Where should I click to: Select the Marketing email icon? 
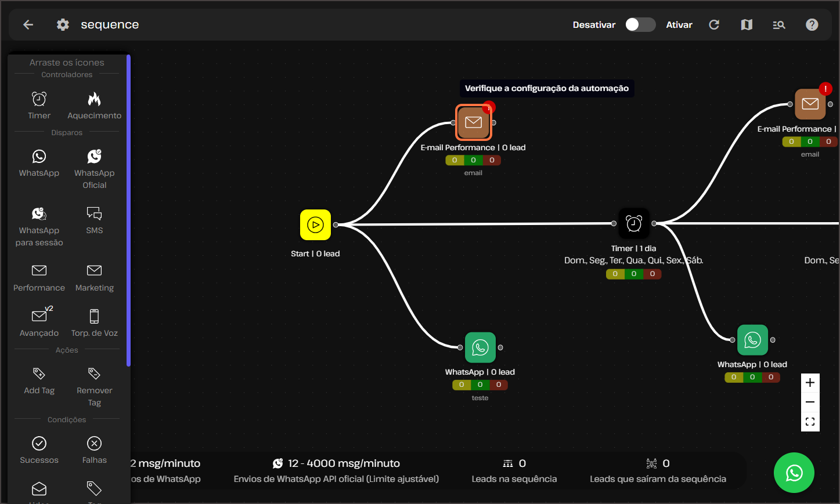(94, 270)
